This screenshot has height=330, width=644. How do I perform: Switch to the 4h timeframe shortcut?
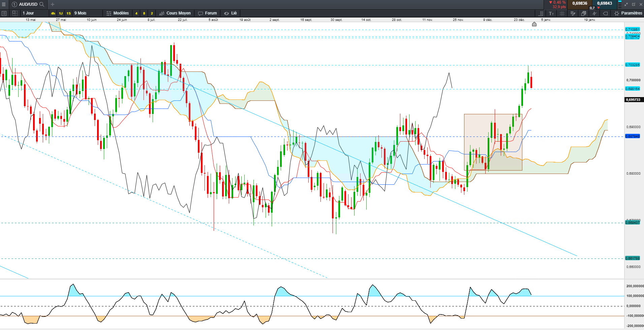[x=53, y=13]
